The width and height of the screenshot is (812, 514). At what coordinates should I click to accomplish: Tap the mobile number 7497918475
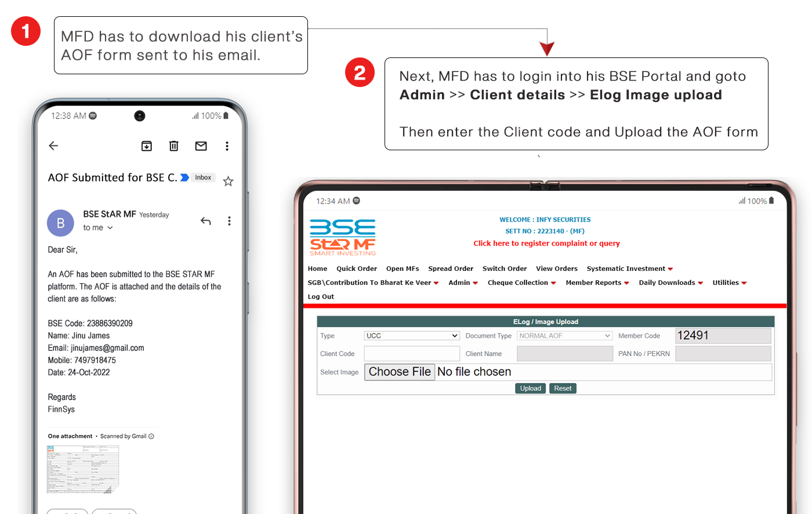coord(95,360)
